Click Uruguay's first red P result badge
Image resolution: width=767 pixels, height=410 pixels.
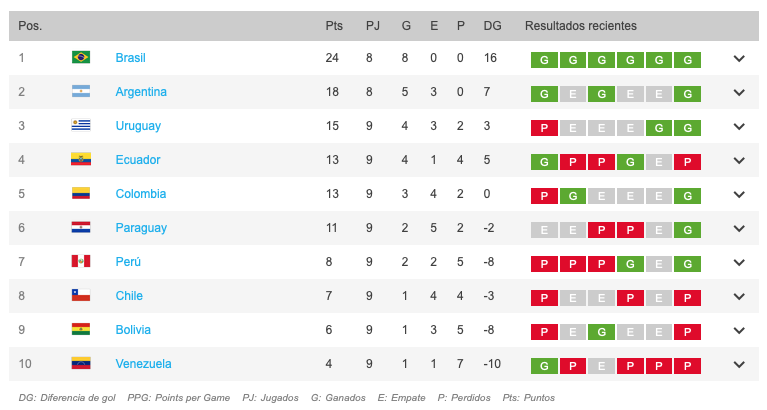click(x=543, y=127)
